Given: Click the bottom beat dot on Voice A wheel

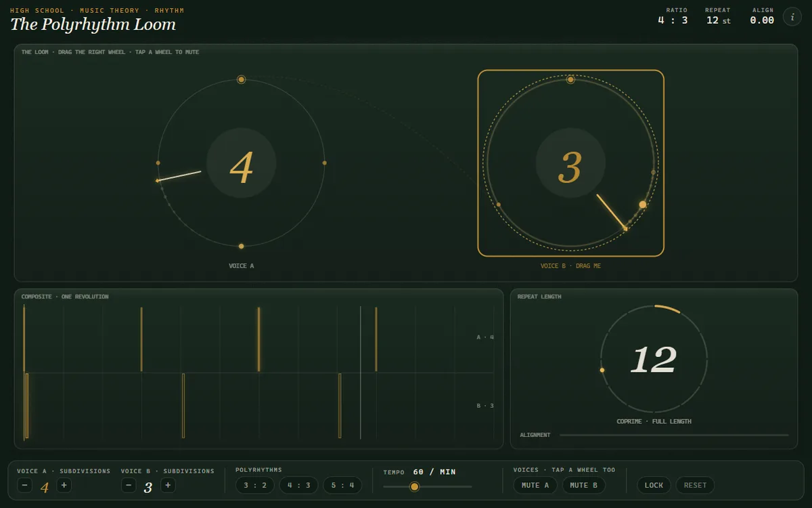Looking at the screenshot, I should [x=241, y=246].
